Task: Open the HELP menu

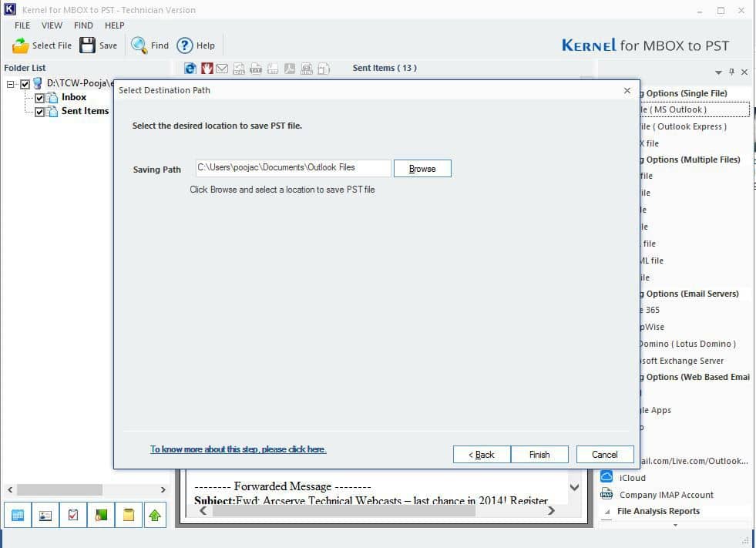Action: 114,25
